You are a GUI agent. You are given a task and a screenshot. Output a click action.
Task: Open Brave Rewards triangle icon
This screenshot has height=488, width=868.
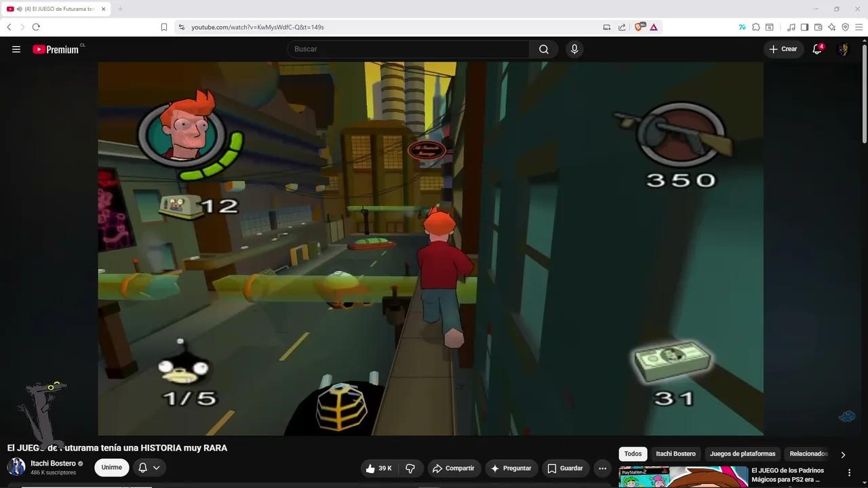[654, 27]
